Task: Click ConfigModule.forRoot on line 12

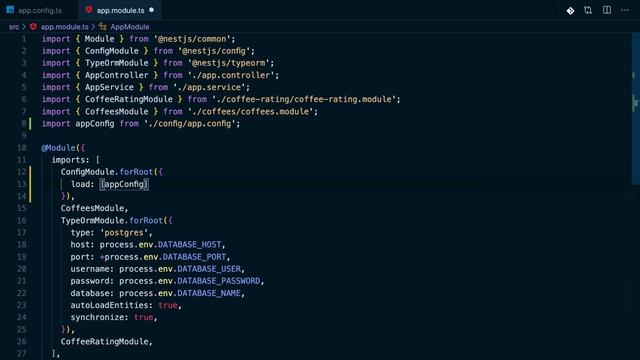Action: click(x=107, y=172)
